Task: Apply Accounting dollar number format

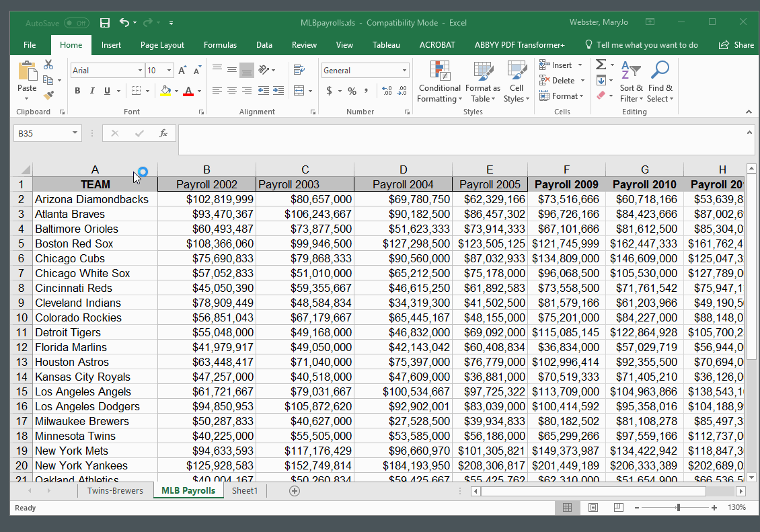Action: 329,91
